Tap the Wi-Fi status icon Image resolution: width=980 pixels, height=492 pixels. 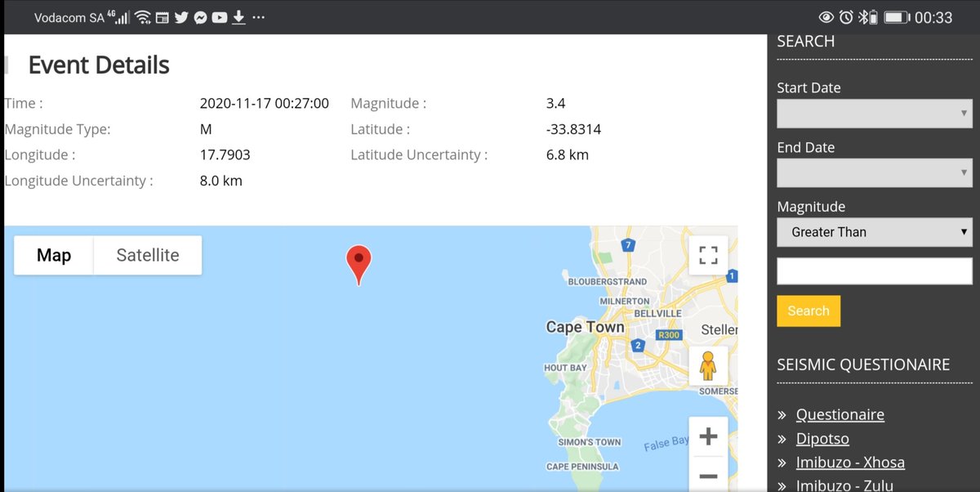tap(143, 17)
